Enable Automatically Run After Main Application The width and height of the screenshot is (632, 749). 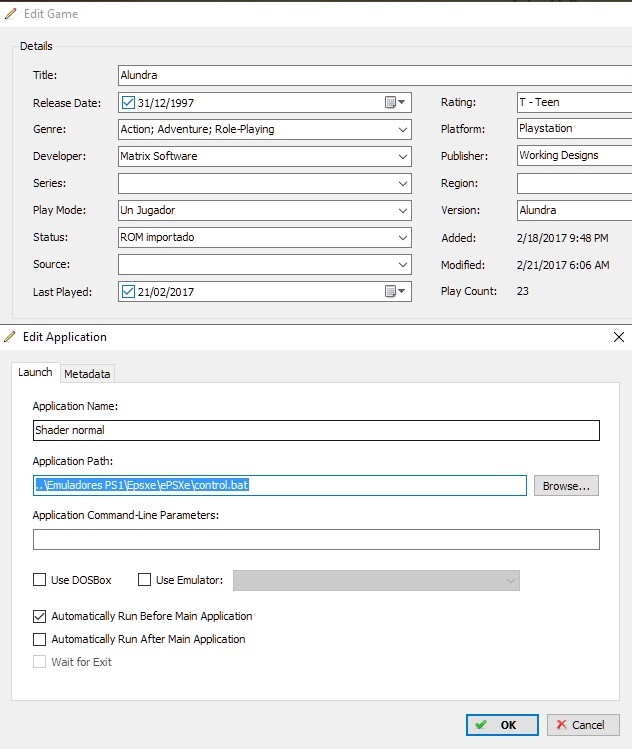(40, 639)
